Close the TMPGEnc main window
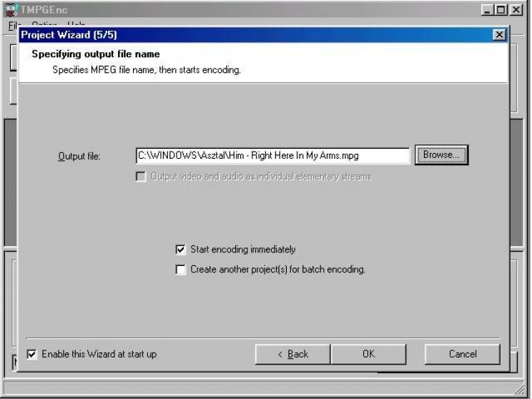 (516, 10)
